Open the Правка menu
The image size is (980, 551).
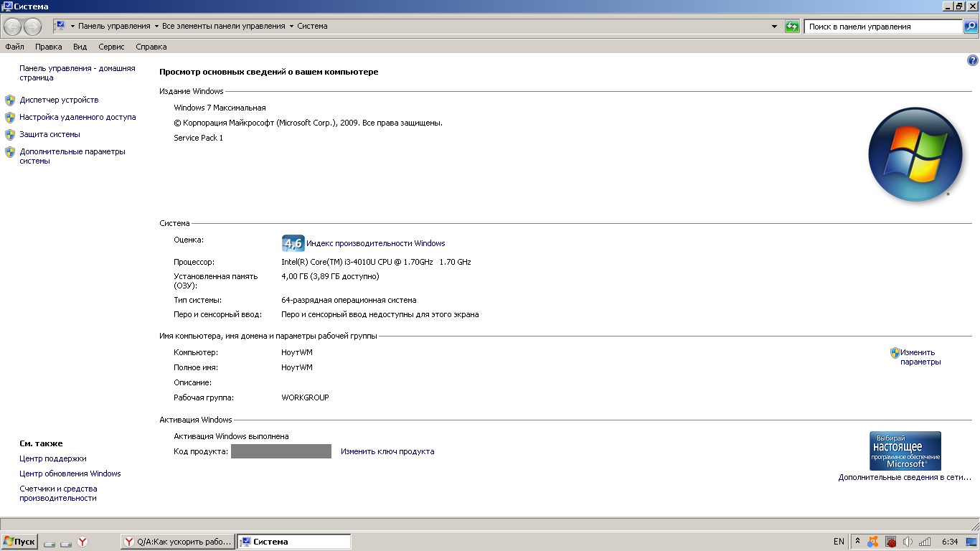(x=49, y=47)
